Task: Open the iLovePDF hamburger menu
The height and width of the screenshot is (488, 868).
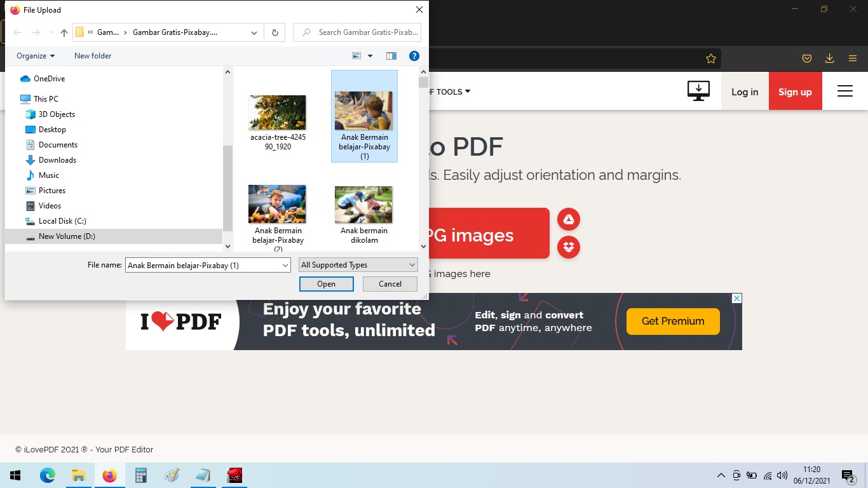Action: pyautogui.click(x=845, y=91)
